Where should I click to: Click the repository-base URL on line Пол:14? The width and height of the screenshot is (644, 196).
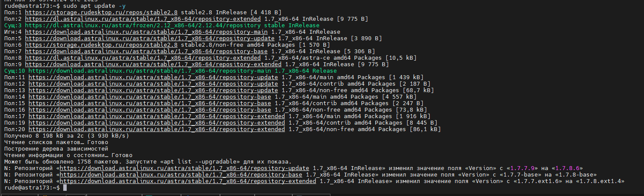coord(149,97)
